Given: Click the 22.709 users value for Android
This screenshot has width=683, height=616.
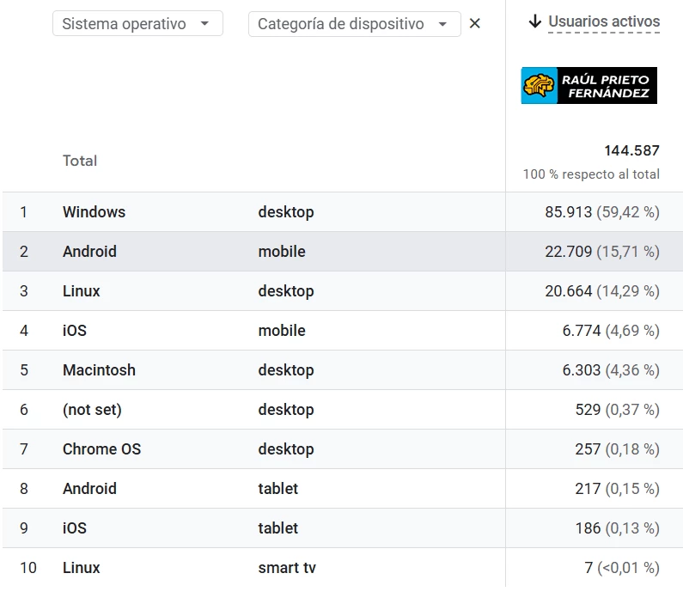Looking at the screenshot, I should tap(569, 252).
